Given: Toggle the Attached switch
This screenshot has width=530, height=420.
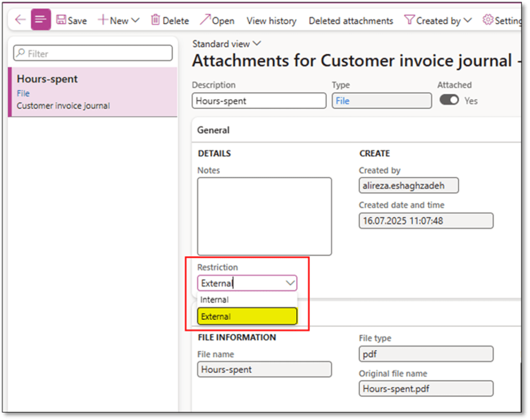Looking at the screenshot, I should coord(449,100).
